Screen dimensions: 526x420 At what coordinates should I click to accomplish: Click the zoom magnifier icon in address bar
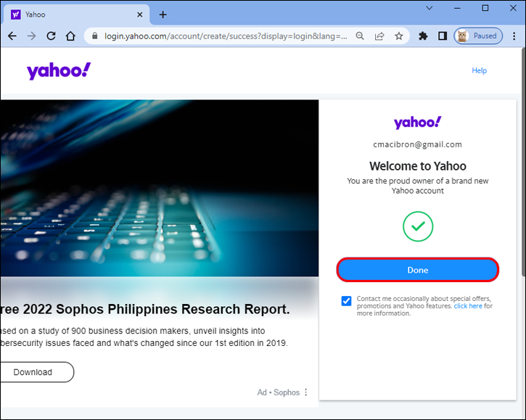tap(360, 36)
